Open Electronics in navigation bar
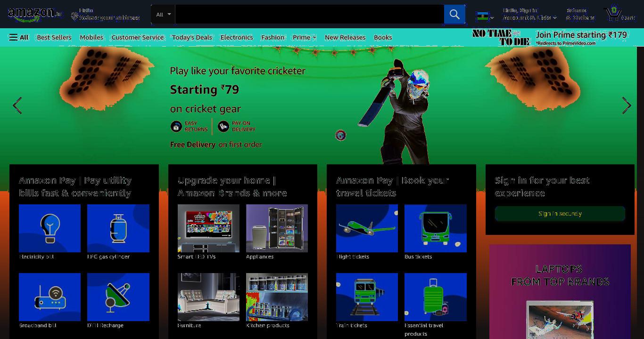 (x=237, y=37)
